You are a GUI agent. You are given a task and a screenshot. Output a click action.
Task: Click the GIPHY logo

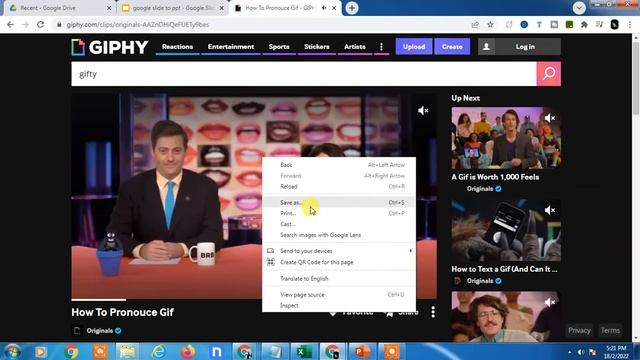tap(109, 47)
